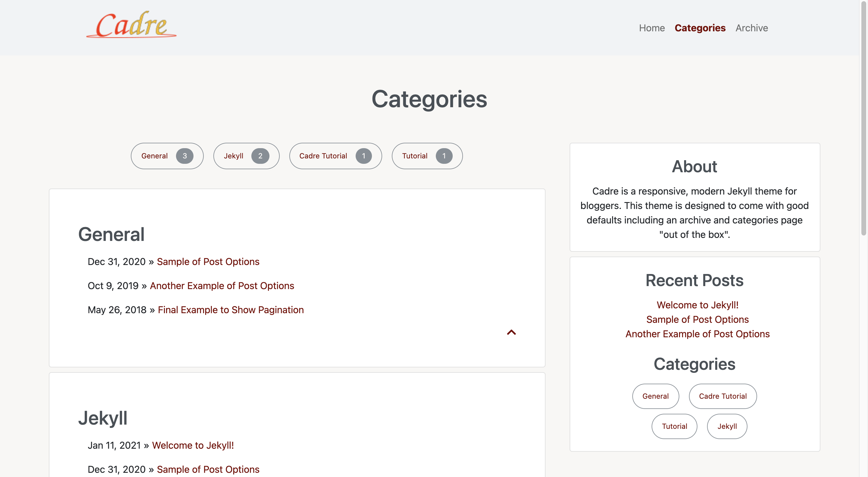
Task: Open the Home navigation link
Action: [652, 28]
